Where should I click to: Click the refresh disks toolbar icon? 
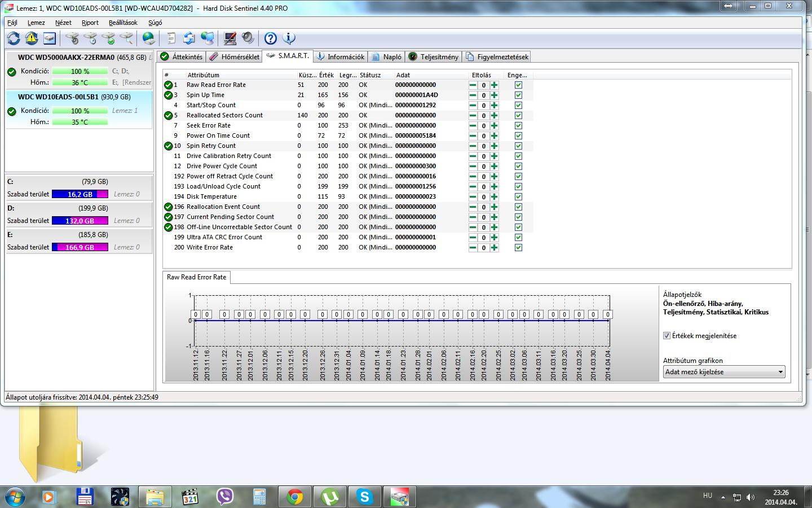[14, 38]
